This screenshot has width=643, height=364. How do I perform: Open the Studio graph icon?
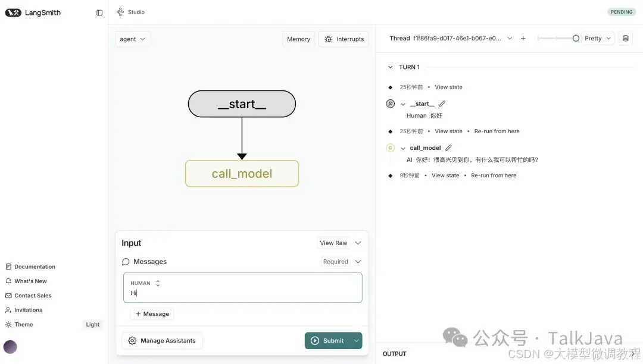pyautogui.click(x=120, y=12)
